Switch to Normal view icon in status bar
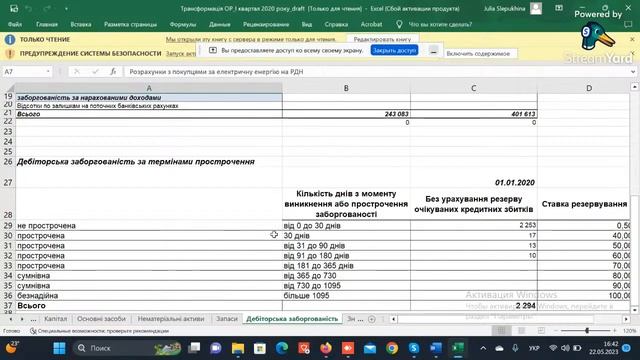 click(x=501, y=331)
